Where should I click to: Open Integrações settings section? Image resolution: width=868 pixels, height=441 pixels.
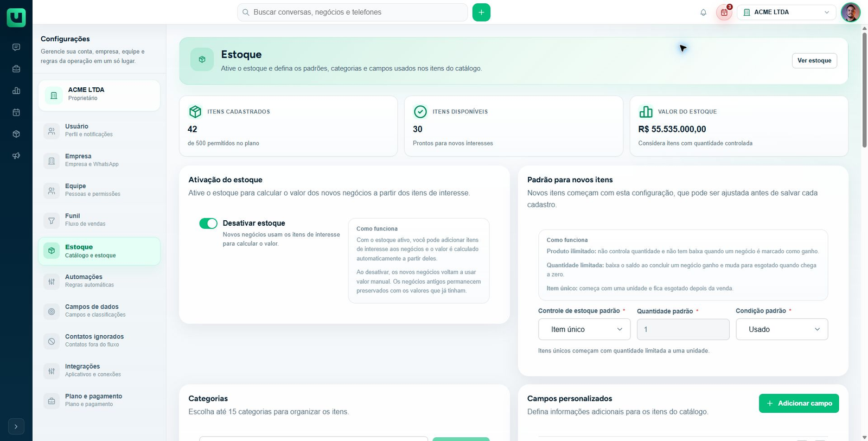99,370
